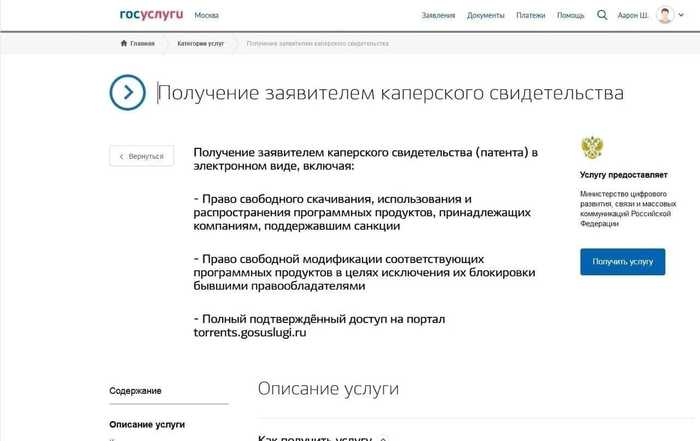Click the Russian coat of arms emblem
The width and height of the screenshot is (700, 441).
592,148
